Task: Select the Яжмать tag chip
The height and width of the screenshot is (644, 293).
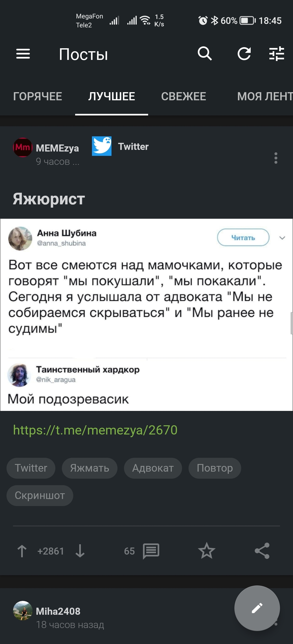Action: coord(90,468)
